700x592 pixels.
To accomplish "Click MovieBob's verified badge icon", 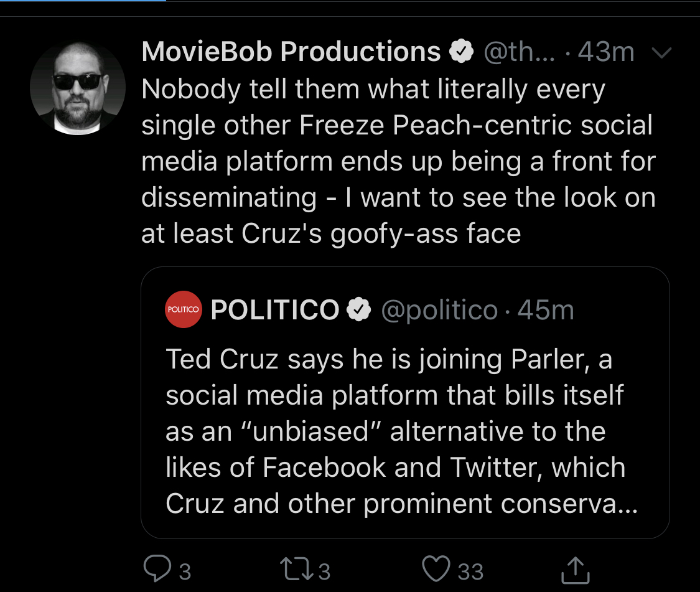I will [461, 52].
